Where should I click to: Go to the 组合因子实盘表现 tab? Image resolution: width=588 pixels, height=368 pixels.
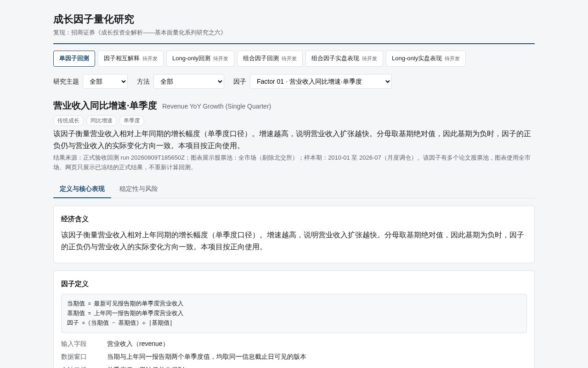tap(344, 58)
